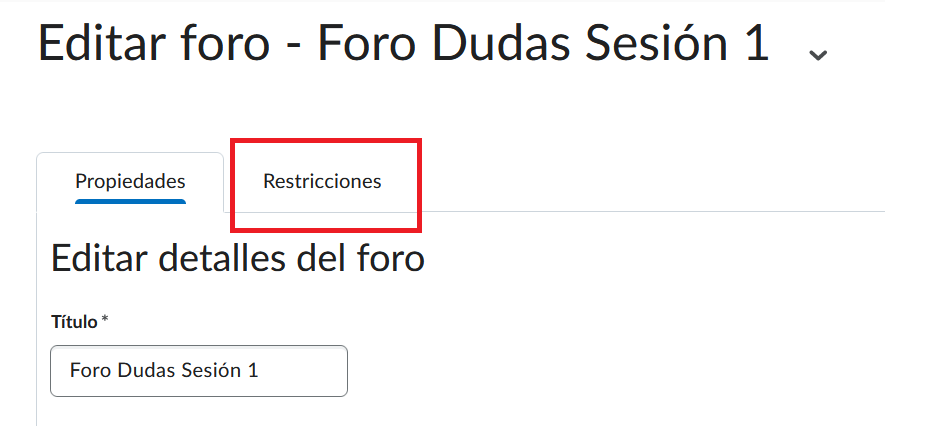Click the word 'Sesión' in the Título field
Image resolution: width=947 pixels, height=426 pixels.
pyautogui.click(x=210, y=371)
